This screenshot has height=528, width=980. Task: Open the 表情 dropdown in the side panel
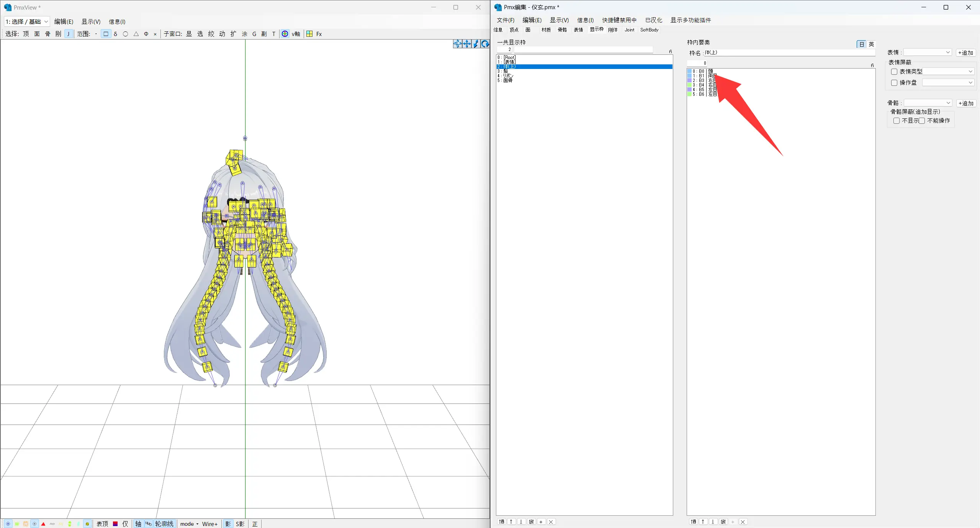(927, 52)
